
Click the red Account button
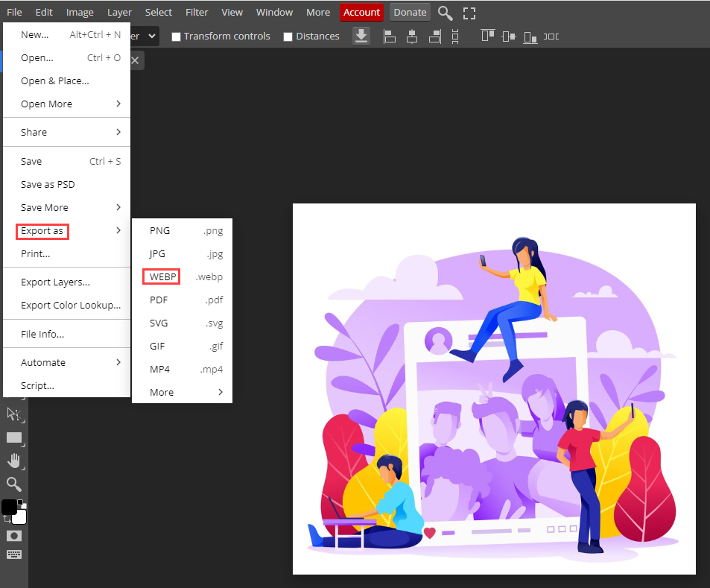coord(361,12)
